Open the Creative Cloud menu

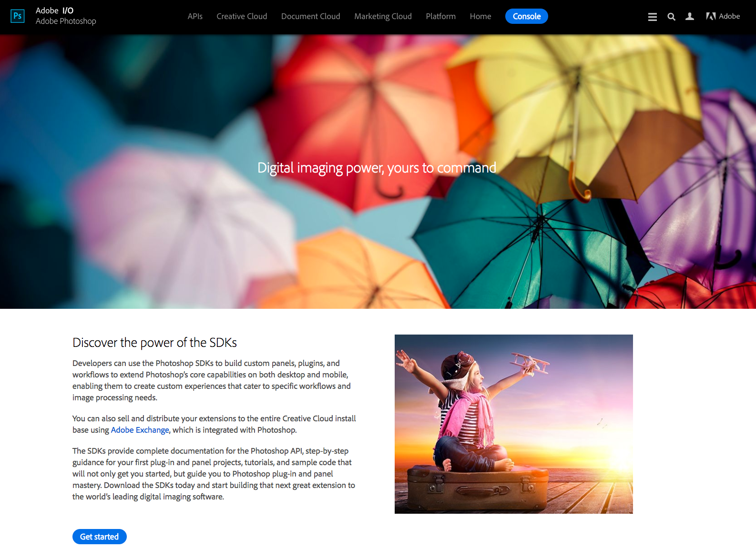pyautogui.click(x=242, y=16)
